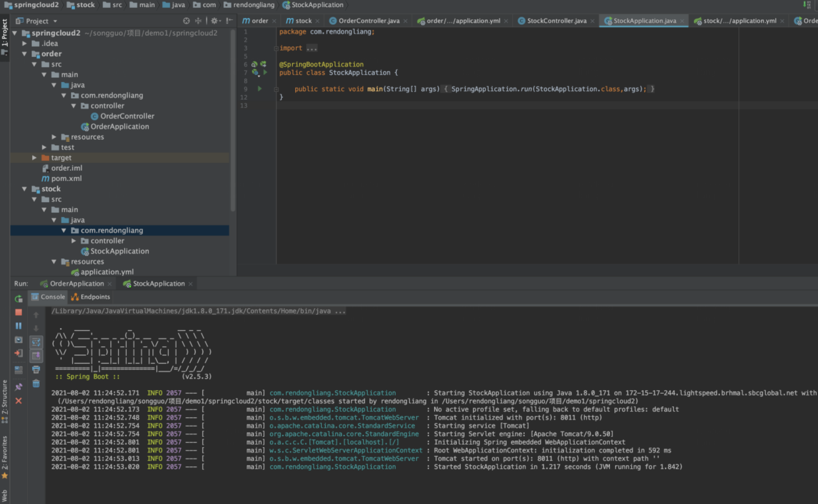Open the Structure tool window stripe
Image resolution: width=818 pixels, height=504 pixels.
pos(5,401)
